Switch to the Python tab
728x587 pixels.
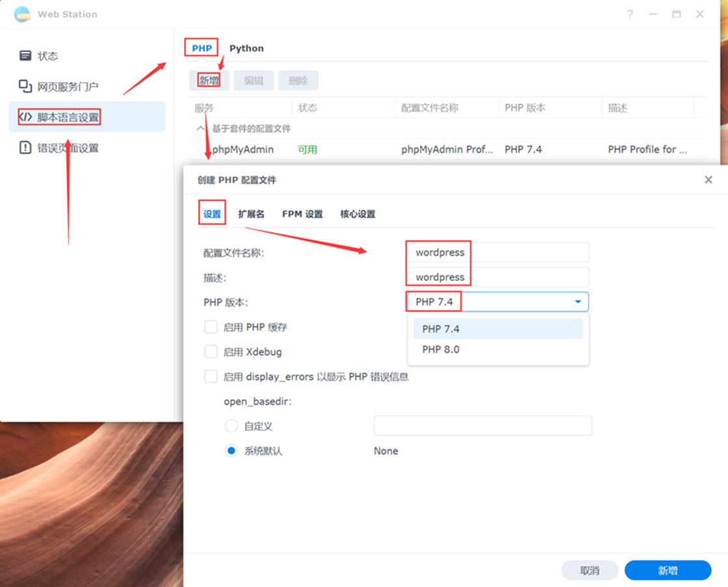click(246, 48)
